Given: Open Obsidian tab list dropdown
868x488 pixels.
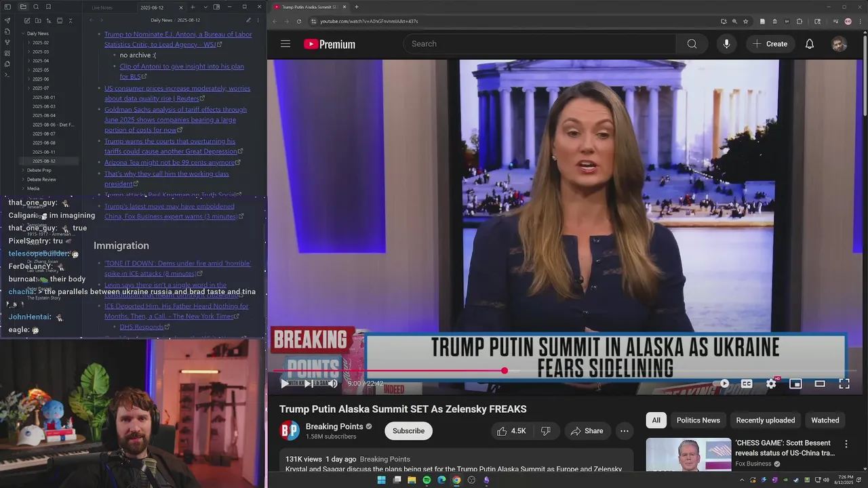Looking at the screenshot, I should [205, 7].
